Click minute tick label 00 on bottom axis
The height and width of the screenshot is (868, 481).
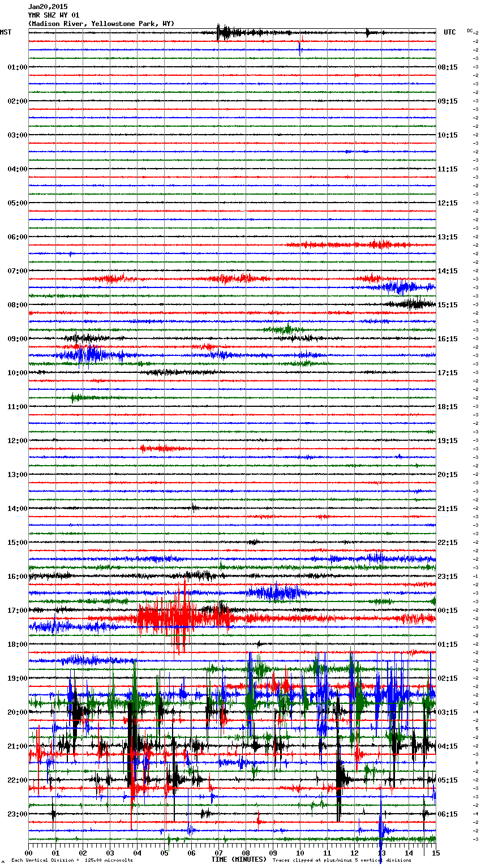28,853
